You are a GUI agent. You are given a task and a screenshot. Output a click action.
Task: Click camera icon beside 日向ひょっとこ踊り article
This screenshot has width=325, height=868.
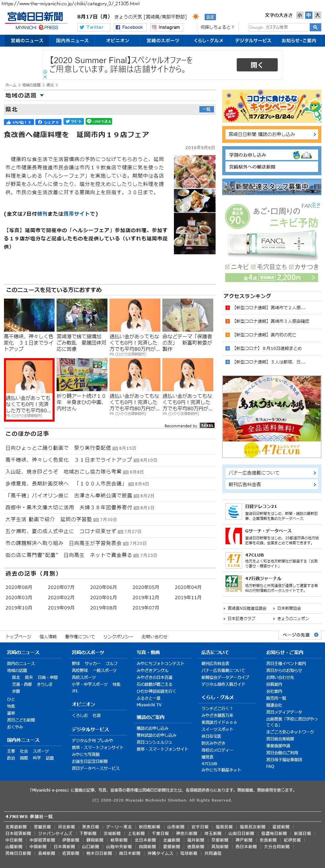click(x=115, y=448)
